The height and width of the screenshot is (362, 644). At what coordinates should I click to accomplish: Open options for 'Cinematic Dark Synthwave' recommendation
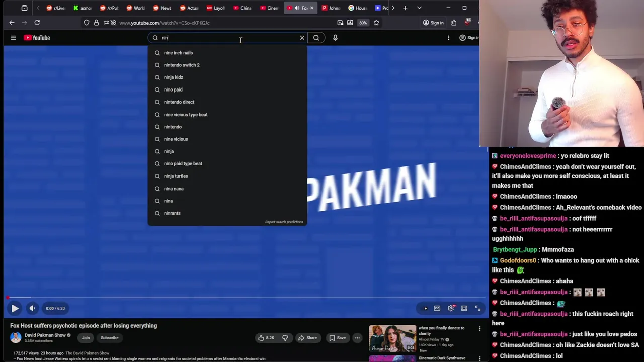[479, 358]
